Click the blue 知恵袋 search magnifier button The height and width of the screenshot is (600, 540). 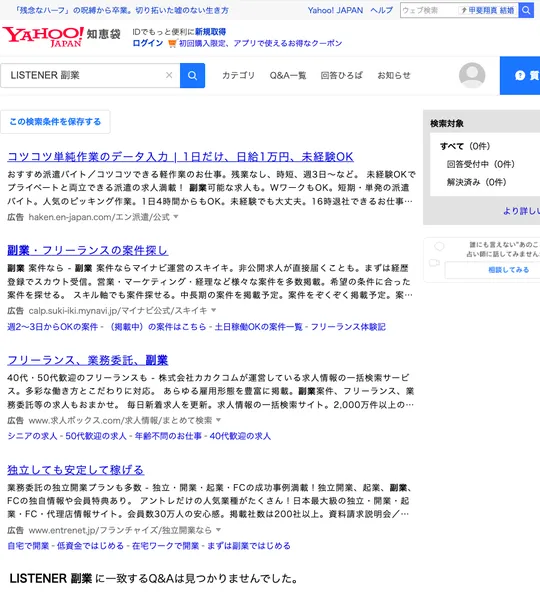coord(193,75)
